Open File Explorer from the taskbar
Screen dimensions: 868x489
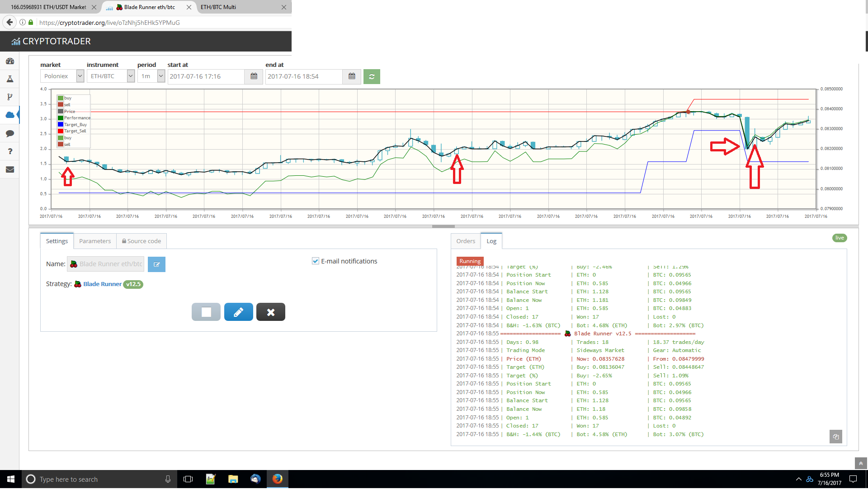click(x=233, y=480)
